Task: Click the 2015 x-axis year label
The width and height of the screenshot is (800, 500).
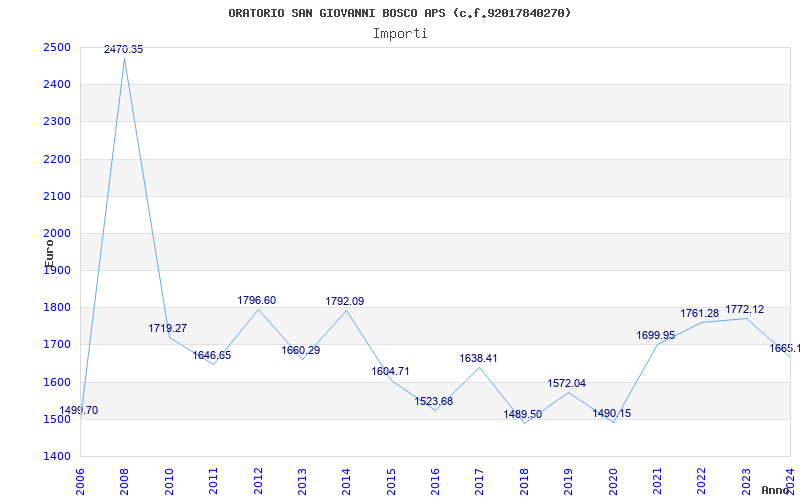Action: (x=391, y=482)
